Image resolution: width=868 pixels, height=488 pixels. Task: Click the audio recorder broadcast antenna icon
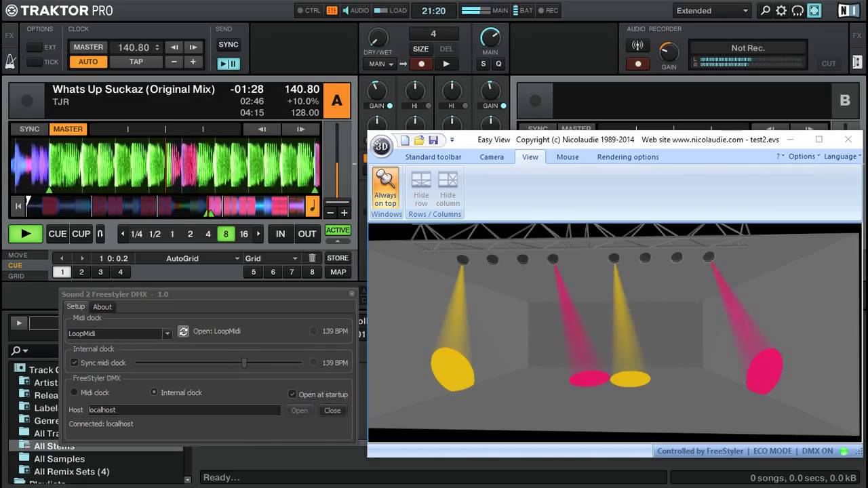tap(637, 46)
